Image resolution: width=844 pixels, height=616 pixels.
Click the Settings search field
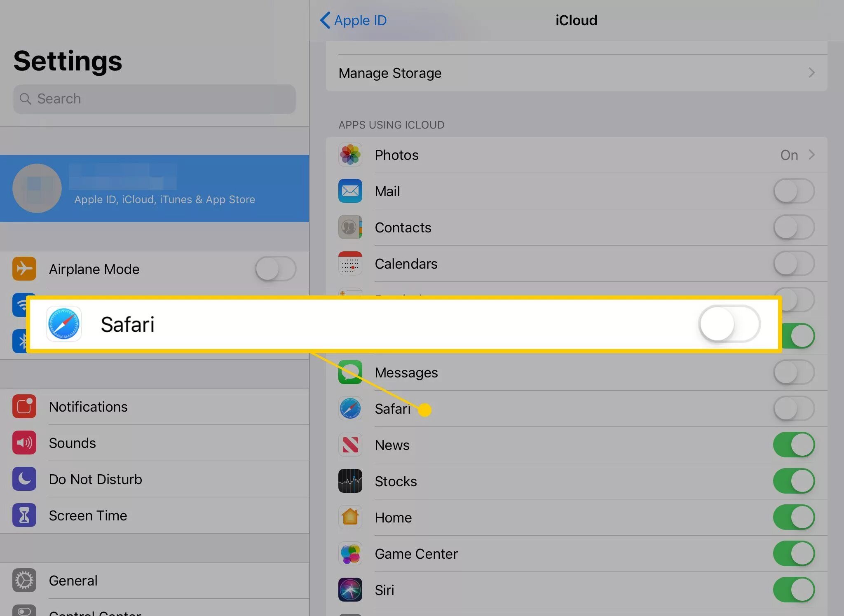pyautogui.click(x=155, y=99)
